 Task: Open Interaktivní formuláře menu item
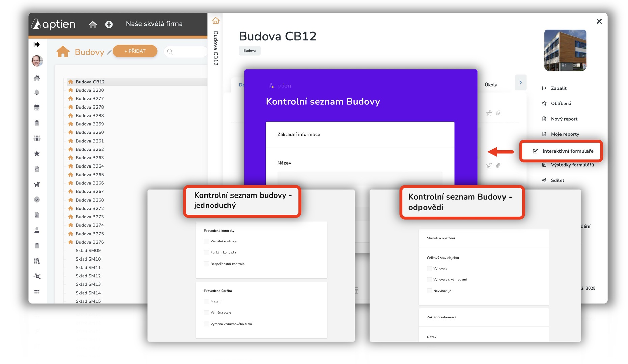567,151
